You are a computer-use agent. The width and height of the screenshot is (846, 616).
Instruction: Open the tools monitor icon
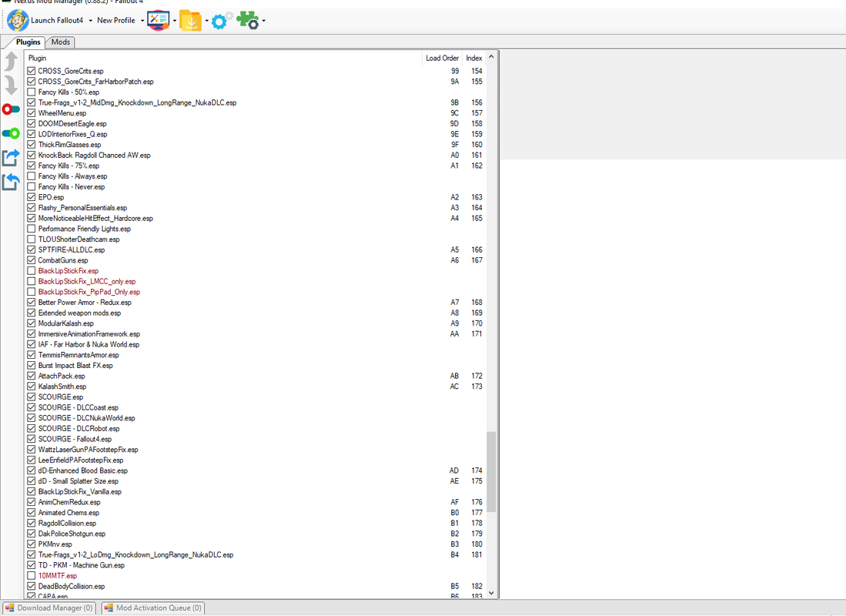[158, 21]
